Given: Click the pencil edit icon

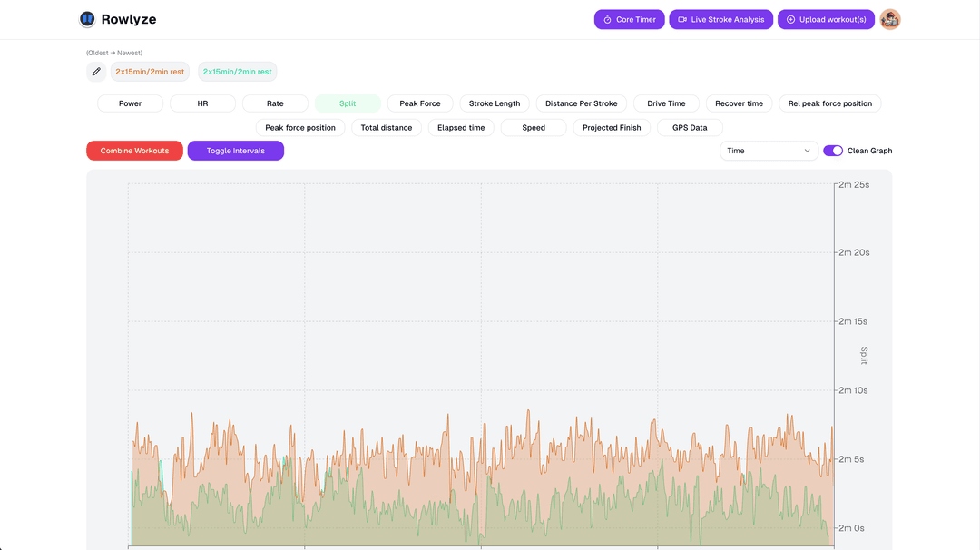Looking at the screenshot, I should [96, 72].
